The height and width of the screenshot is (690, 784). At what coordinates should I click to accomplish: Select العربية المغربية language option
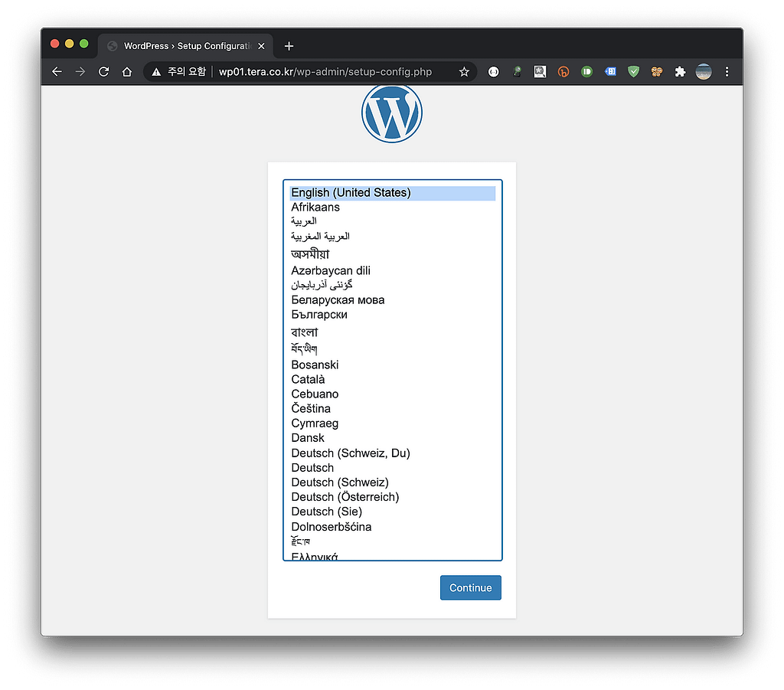click(393, 236)
